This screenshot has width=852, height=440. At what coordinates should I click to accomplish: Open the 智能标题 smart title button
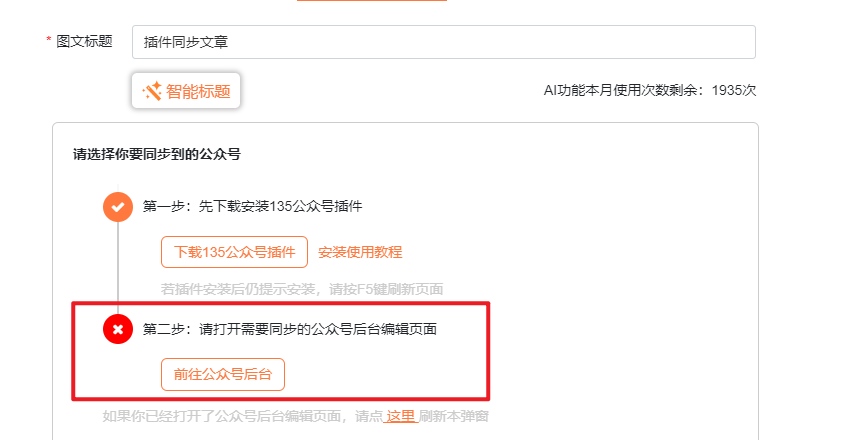pos(186,91)
